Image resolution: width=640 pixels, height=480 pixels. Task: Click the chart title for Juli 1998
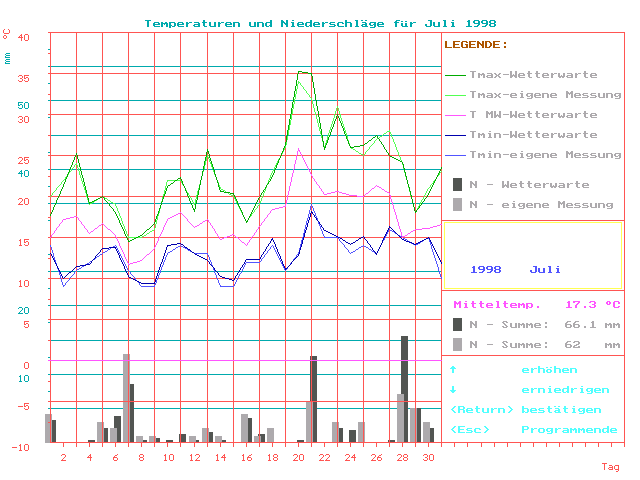point(320,23)
